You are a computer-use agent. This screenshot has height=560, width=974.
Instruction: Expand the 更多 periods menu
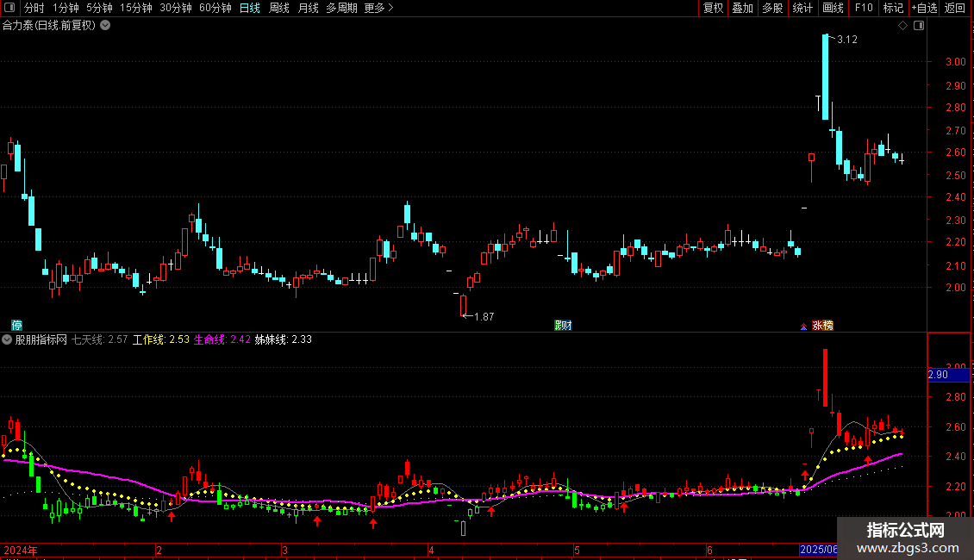click(379, 8)
